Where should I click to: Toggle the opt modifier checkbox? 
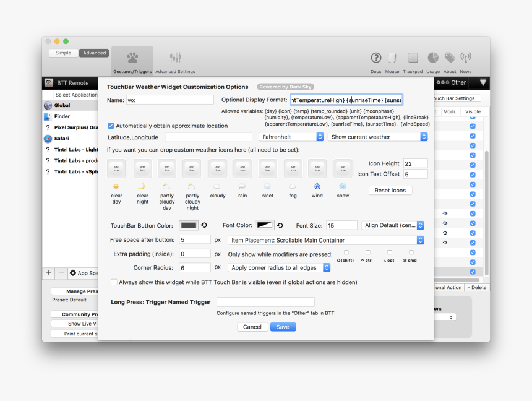point(390,252)
